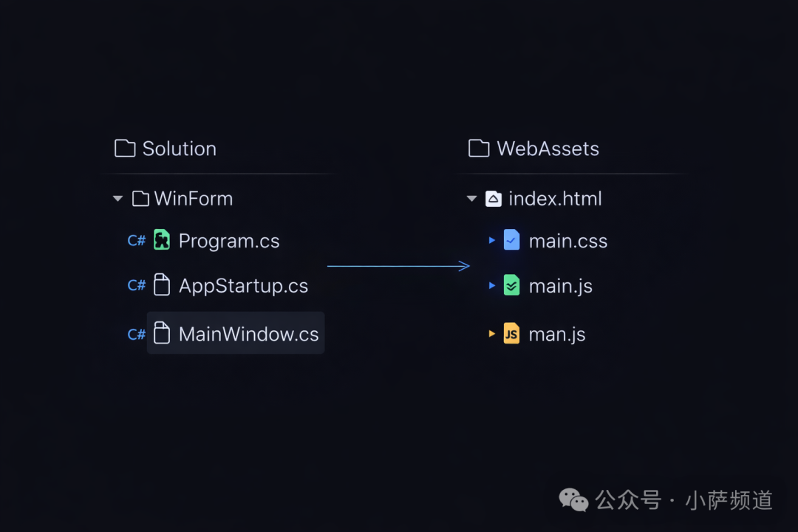Click the yellow JS icon for man.js

[511, 334]
